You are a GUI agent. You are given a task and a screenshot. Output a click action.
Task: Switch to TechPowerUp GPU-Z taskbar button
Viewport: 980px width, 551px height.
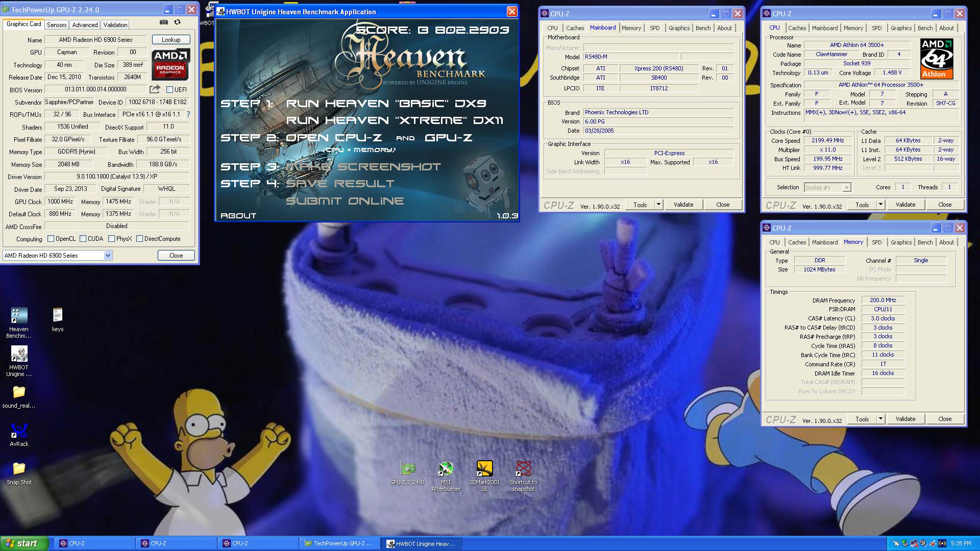340,543
